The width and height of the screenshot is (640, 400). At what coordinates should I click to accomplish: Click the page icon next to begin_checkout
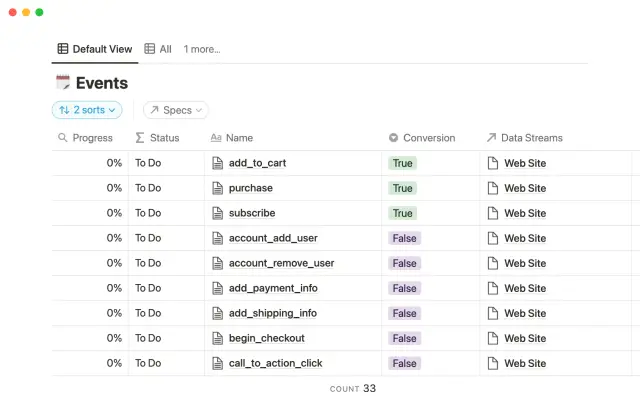coord(218,338)
